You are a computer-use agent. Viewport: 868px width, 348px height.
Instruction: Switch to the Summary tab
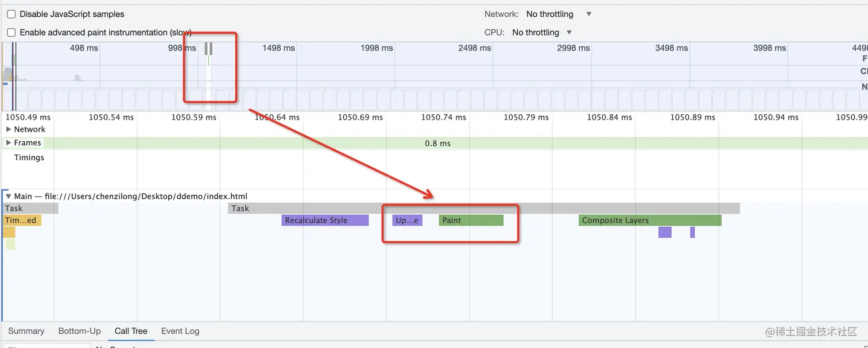[26, 331]
